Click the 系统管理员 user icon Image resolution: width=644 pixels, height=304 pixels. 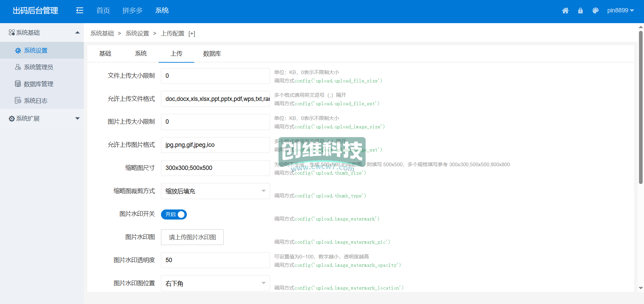(x=18, y=67)
